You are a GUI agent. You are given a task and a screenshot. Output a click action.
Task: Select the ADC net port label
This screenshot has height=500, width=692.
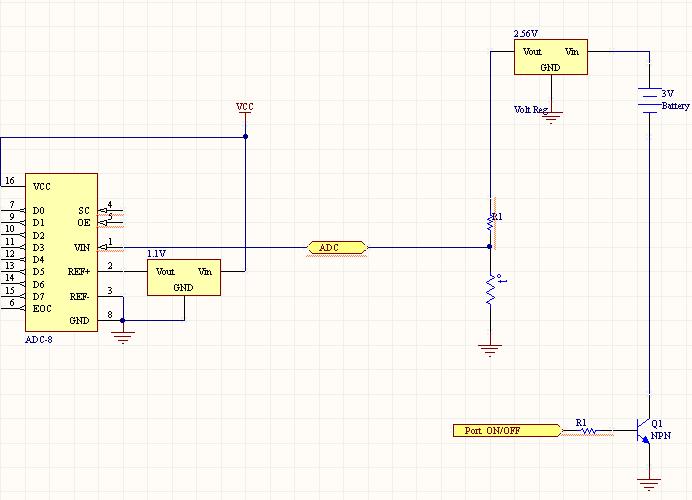[x=337, y=248]
